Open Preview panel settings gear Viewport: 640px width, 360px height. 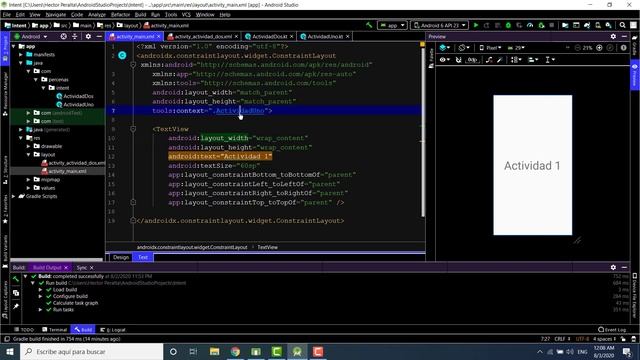pyautogui.click(x=613, y=36)
